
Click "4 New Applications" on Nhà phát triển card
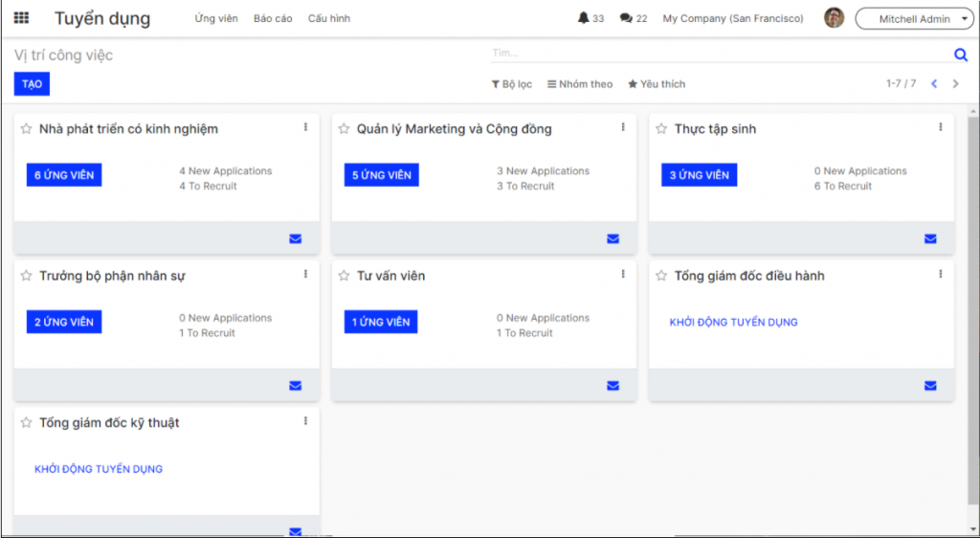[x=226, y=170]
